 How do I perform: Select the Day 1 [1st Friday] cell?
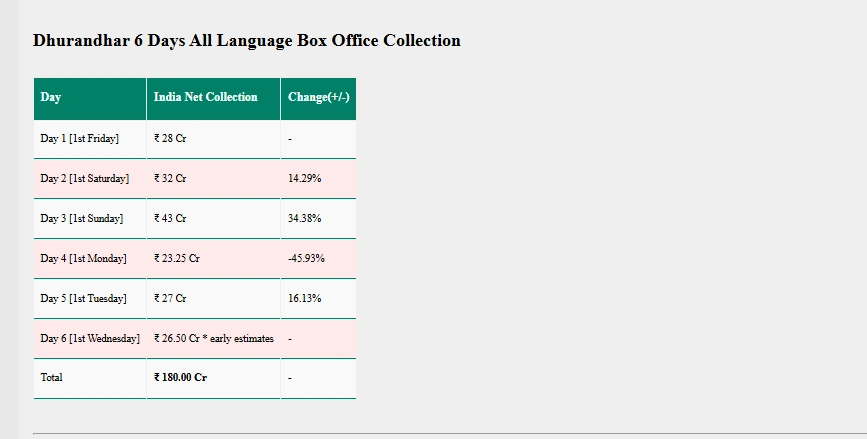(x=79, y=139)
